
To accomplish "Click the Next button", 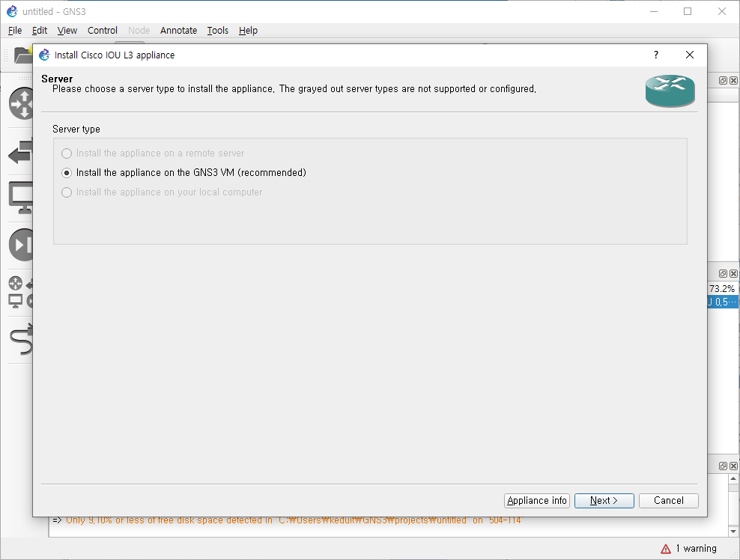I will click(604, 501).
